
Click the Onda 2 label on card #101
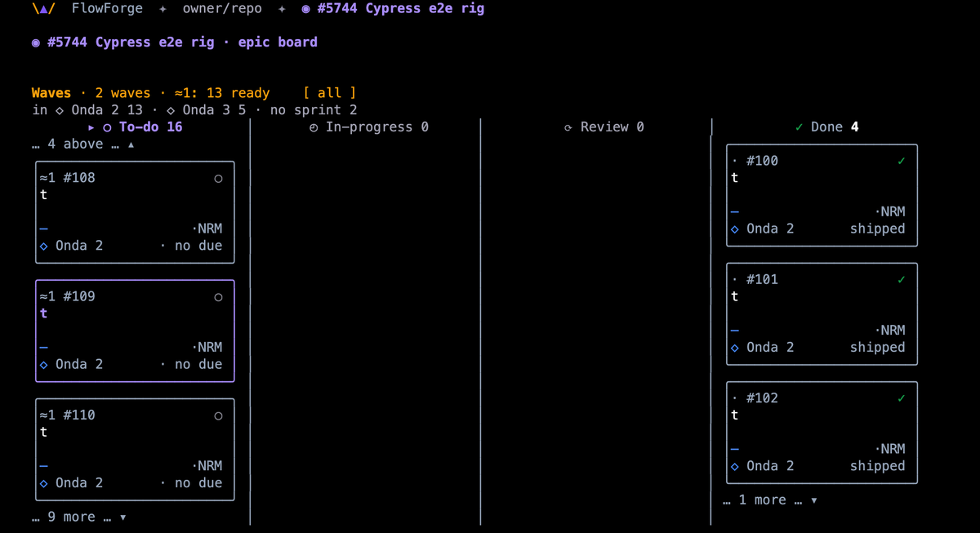(770, 348)
